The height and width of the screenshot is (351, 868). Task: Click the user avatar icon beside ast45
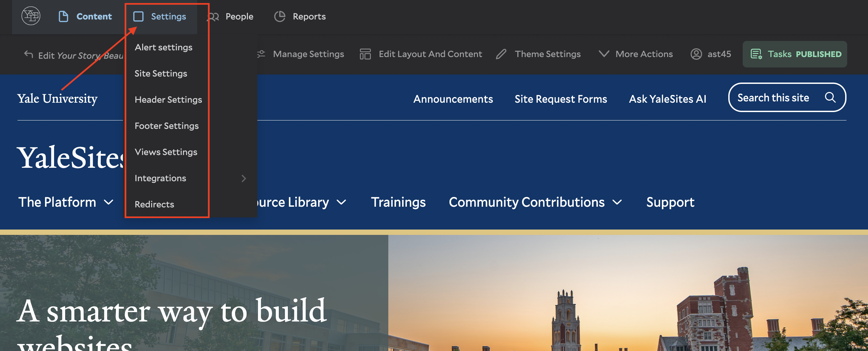point(696,54)
